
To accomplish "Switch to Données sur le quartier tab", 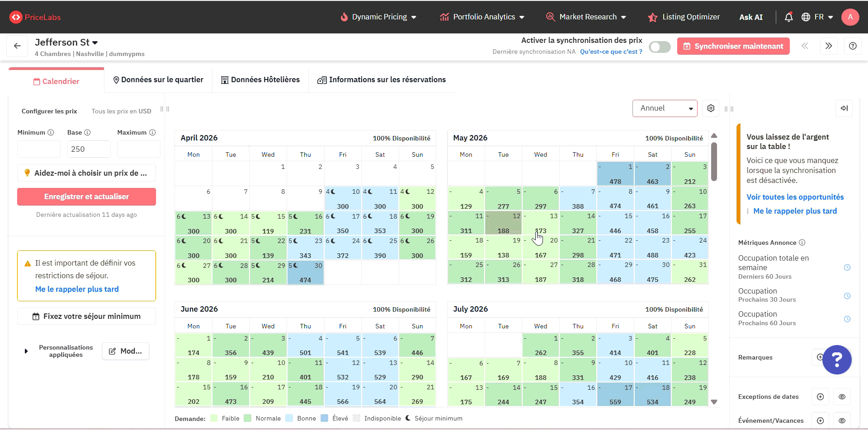I will click(158, 80).
